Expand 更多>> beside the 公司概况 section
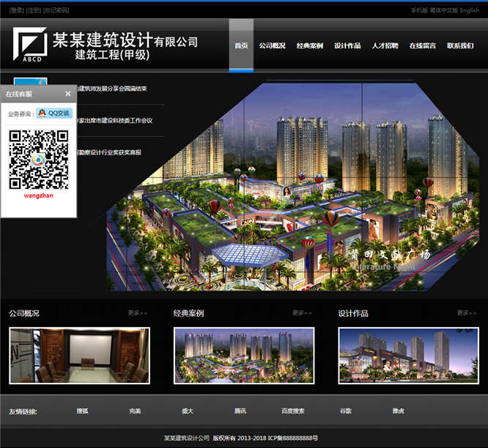This screenshot has width=488, height=448. pos(138,313)
